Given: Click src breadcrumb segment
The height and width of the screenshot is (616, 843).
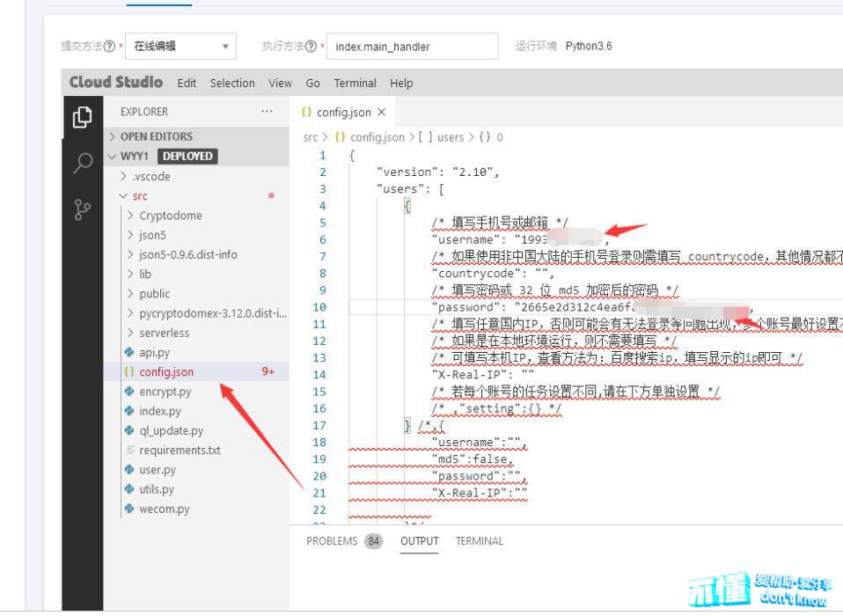Looking at the screenshot, I should (311, 137).
